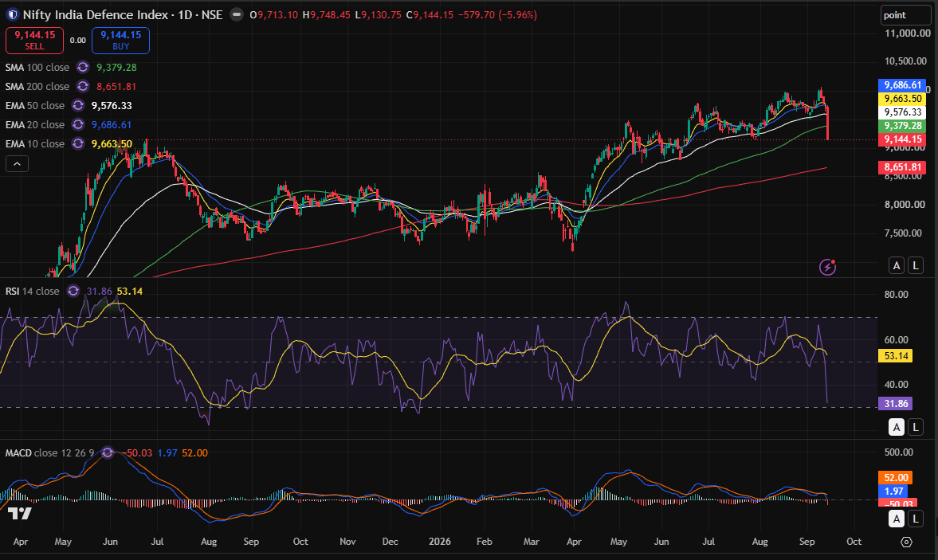Toggle auto scale A on main price pane
Image resolution: width=938 pixels, height=560 pixels.
896,265
